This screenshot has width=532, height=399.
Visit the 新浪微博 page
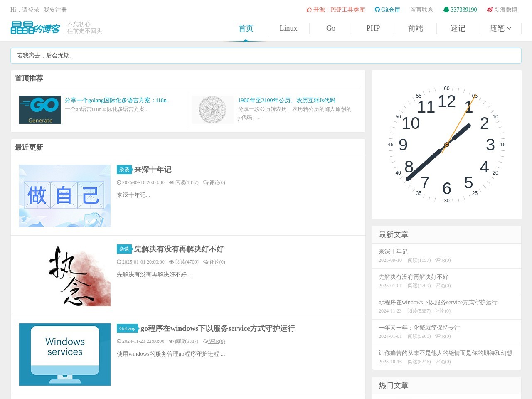502,10
